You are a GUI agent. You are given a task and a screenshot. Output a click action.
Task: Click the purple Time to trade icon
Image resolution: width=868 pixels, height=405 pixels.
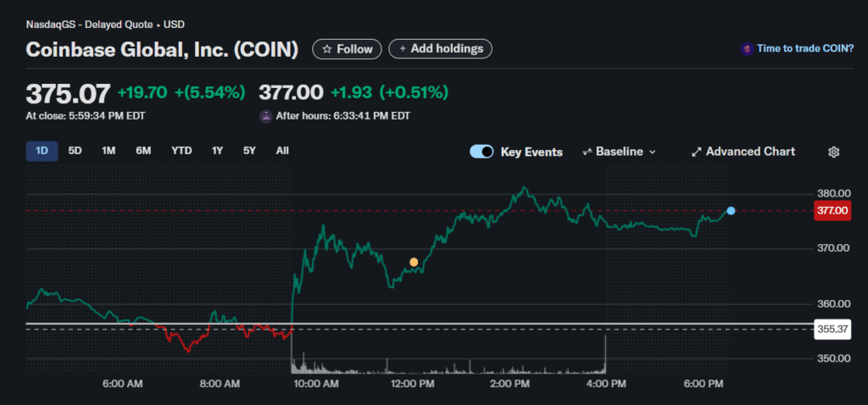tap(748, 48)
